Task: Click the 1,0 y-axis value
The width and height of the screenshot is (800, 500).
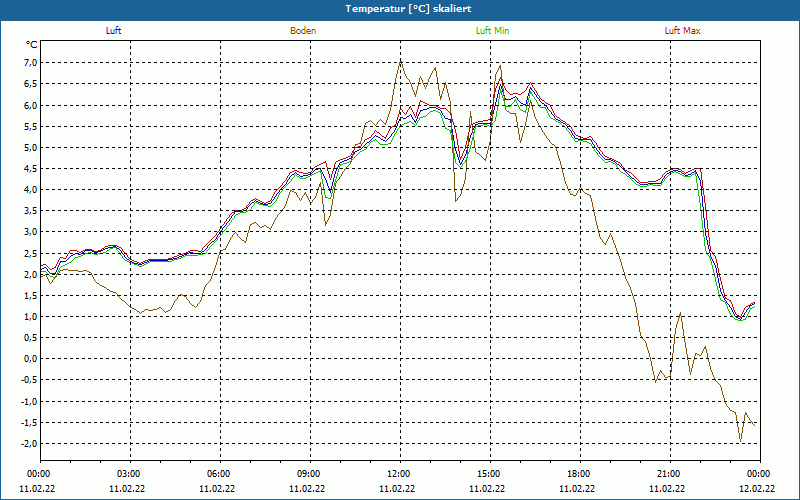Action: pyautogui.click(x=31, y=317)
